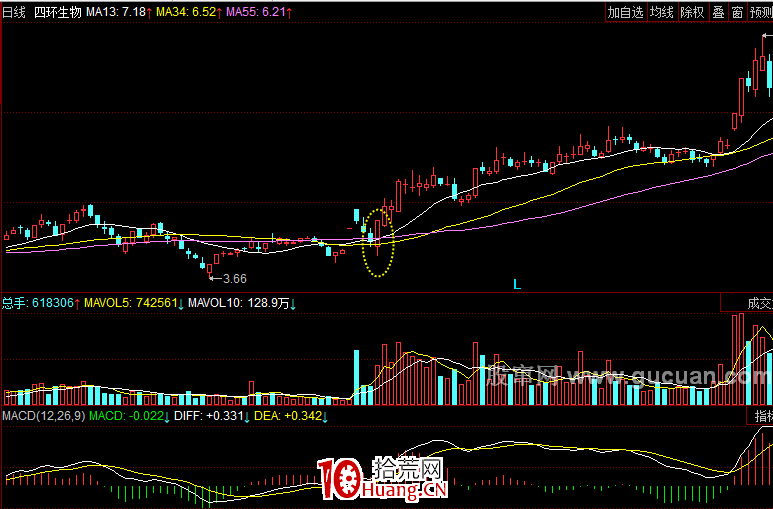Click the 加自选 add-to-watchlist button

tap(626, 12)
